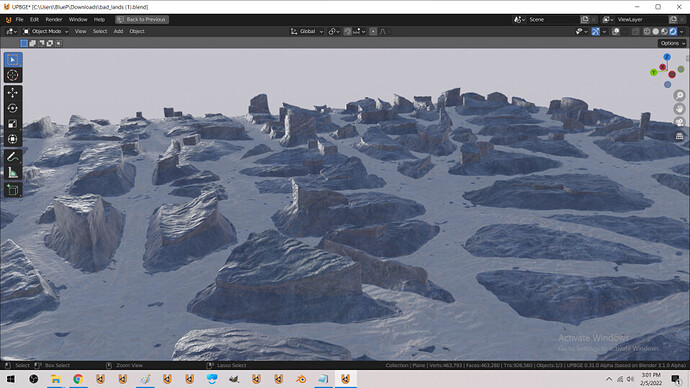Open the Window menu
690x388 pixels.
coord(78,19)
